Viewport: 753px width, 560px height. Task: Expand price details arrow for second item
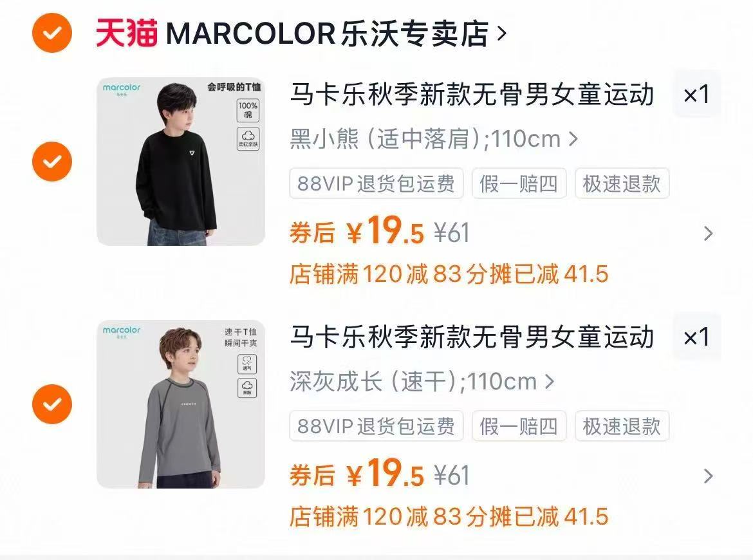pyautogui.click(x=708, y=476)
